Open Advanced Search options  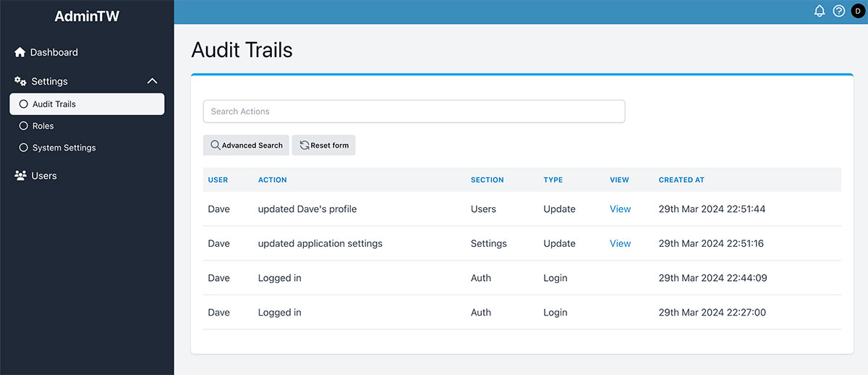coord(246,146)
